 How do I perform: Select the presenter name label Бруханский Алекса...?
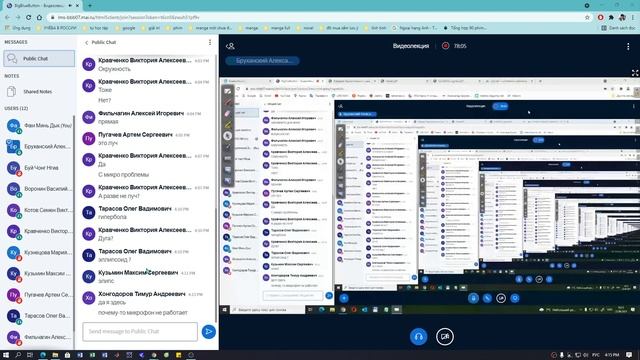click(x=262, y=61)
